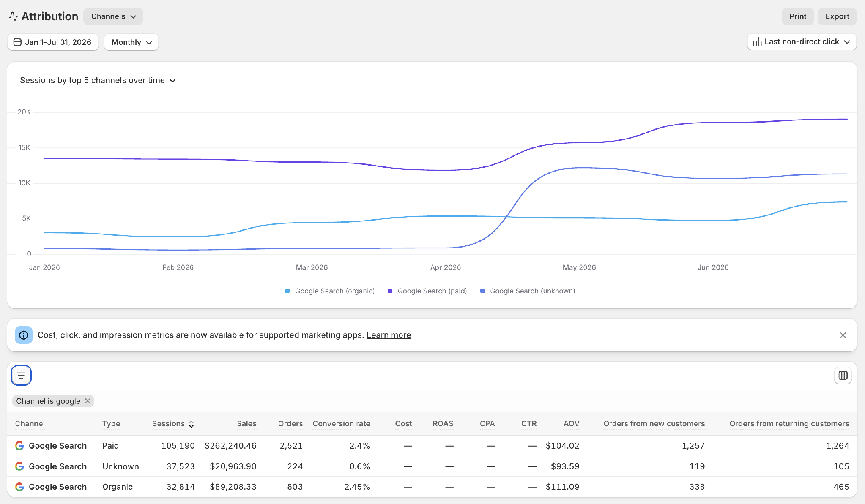
Task: Expand Sessions by top 5 channels over time selector
Action: 98,80
